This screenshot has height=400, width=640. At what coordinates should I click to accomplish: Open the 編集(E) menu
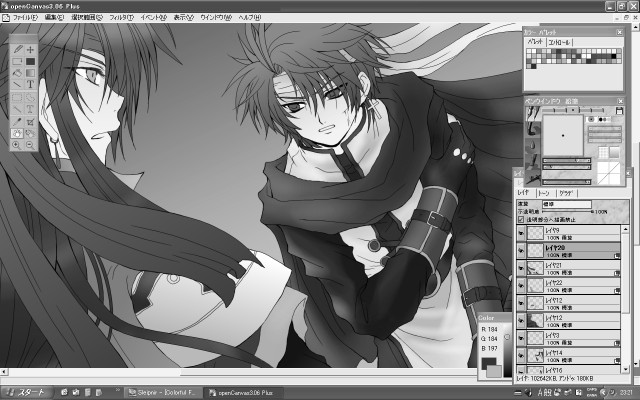pos(54,18)
